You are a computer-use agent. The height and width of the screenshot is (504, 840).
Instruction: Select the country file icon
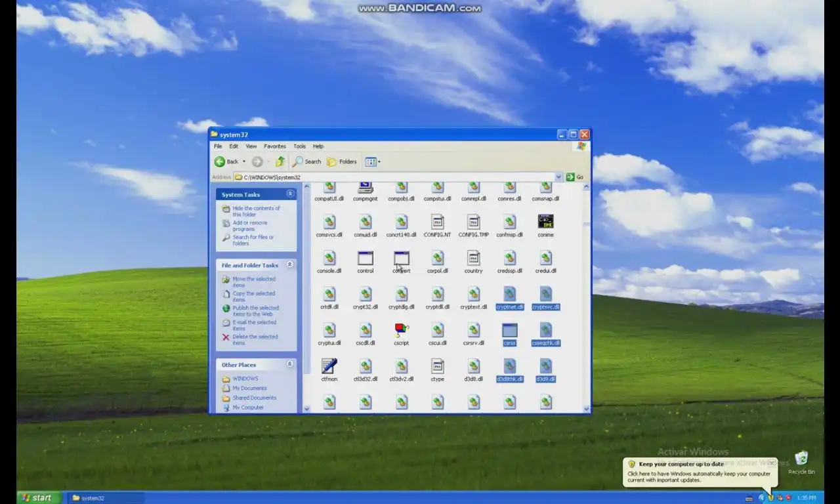click(474, 258)
